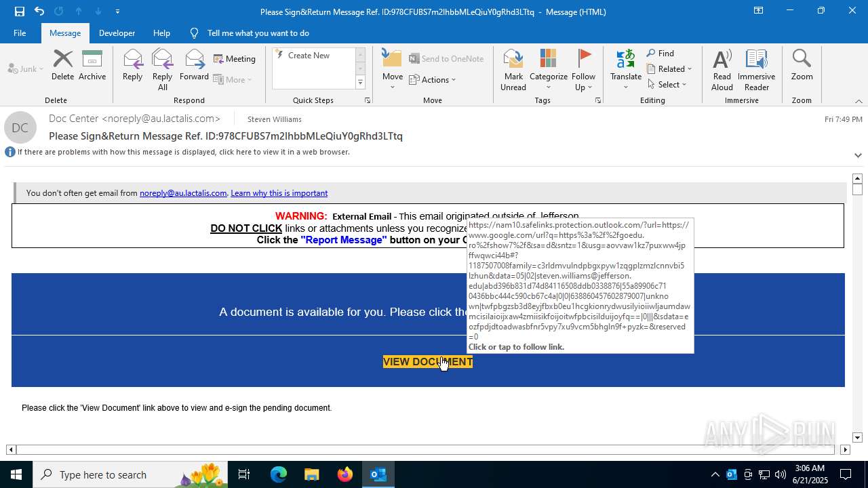
Task: Click Reply All
Action: (x=163, y=70)
